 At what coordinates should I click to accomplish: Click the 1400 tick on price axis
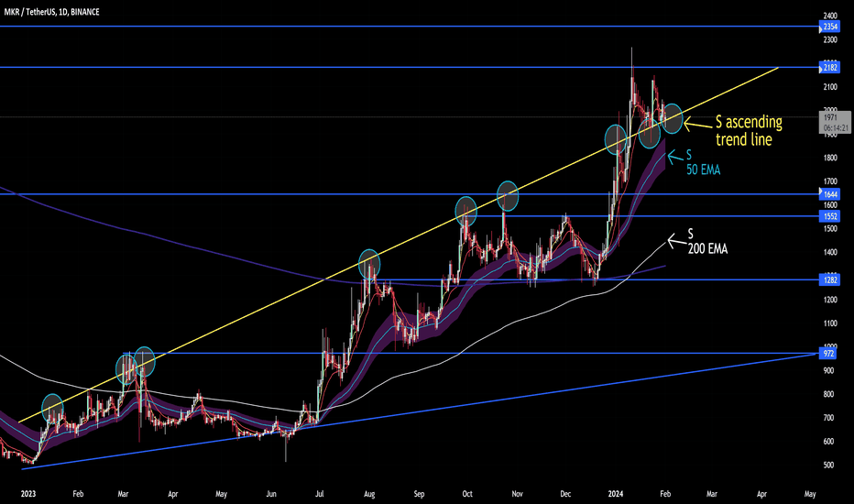point(830,252)
